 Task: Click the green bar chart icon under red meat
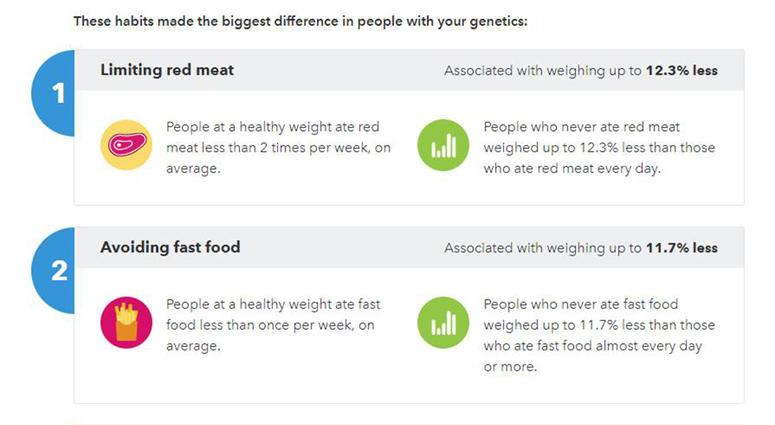443,145
